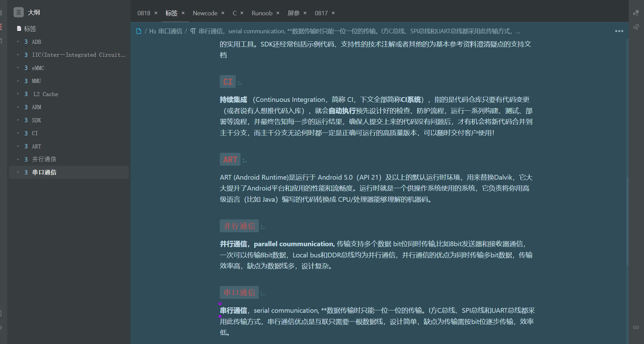Click the block handle beside 并行通信 heading
Viewport: 644px width, 344px height.
[263, 227]
